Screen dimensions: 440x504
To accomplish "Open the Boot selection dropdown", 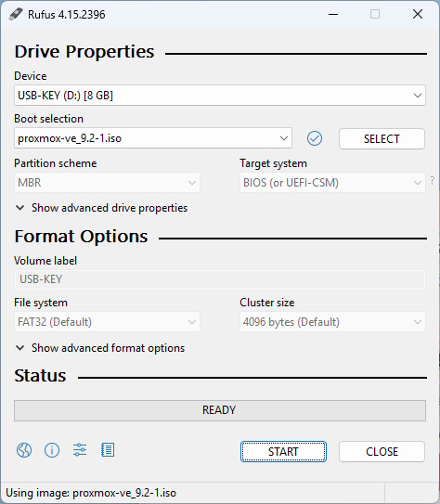I will click(153, 138).
